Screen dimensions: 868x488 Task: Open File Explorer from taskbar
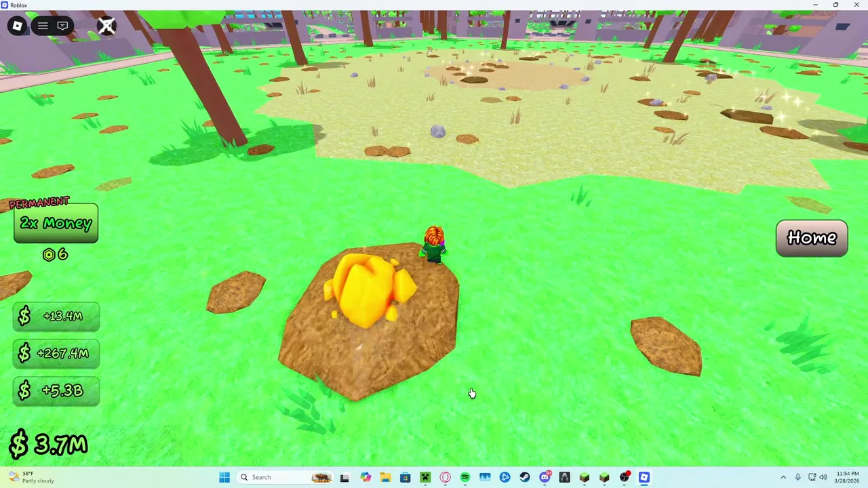(385, 477)
